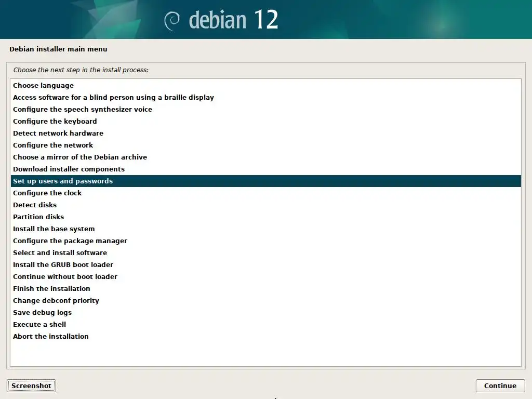This screenshot has height=399, width=532.
Task: Choose Configure the speech synthesizer voice
Action: coord(265,109)
